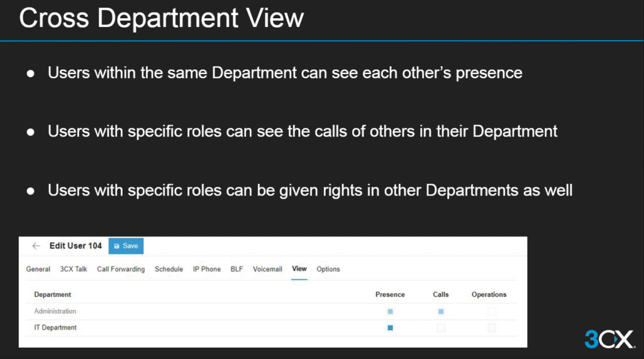Click the 3CX logo in the corner
Screen dimensions: 644x359
pyautogui.click(x=609, y=339)
